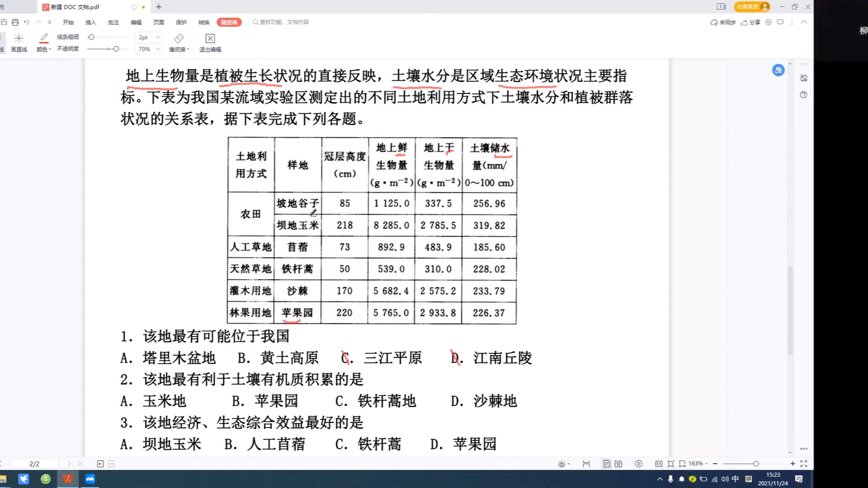Click the undo arrow
Screen dimensions: 868x488
pyautogui.click(x=26, y=22)
